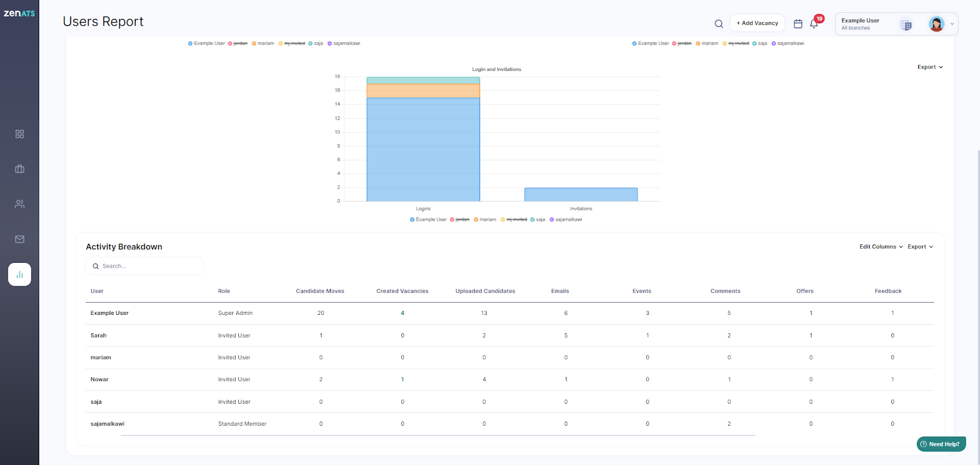Click Example User's Uploaded Candidates value 13
980x465 pixels.
(x=484, y=313)
